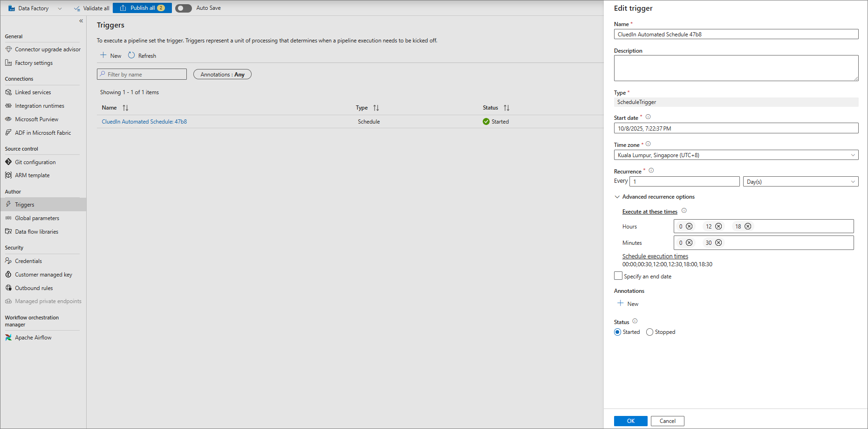Image resolution: width=868 pixels, height=429 pixels.
Task: Toggle the Auto Save switch
Action: click(184, 8)
